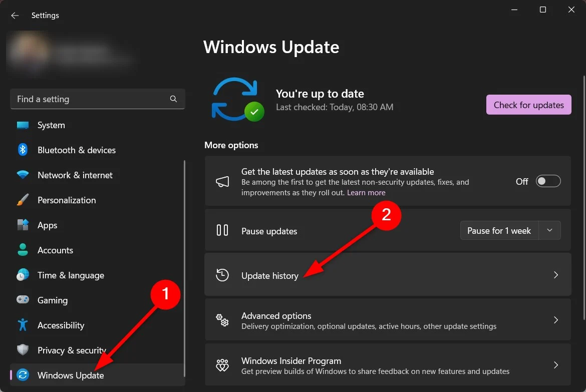Click "Last checked: Today, 08:30 AM" text
Viewport: 586px width, 392px height.
pyautogui.click(x=335, y=107)
